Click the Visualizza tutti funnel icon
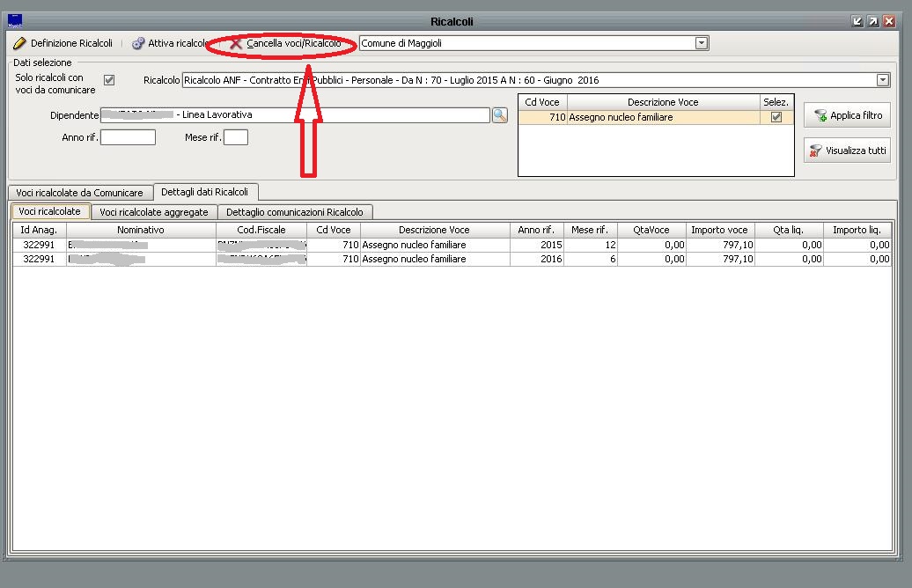Image resolution: width=912 pixels, height=588 pixels. [815, 151]
